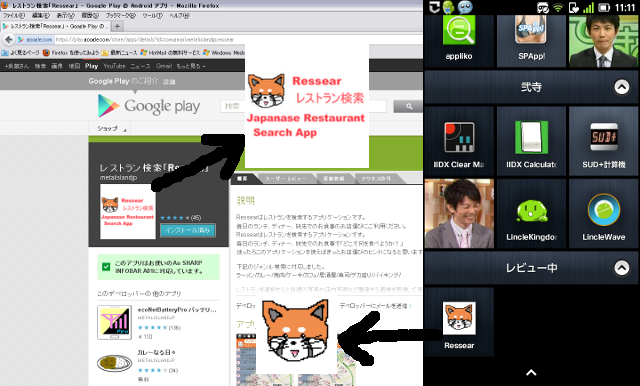This screenshot has height=386, width=640.
Task: Open the appliko app icon
Action: tap(459, 41)
